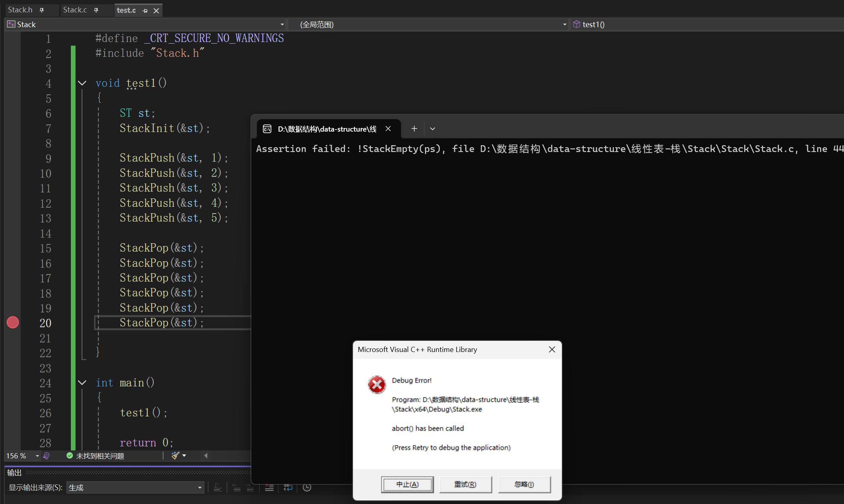Click the code cleanup broom icon
844x504 pixels.
pos(175,456)
